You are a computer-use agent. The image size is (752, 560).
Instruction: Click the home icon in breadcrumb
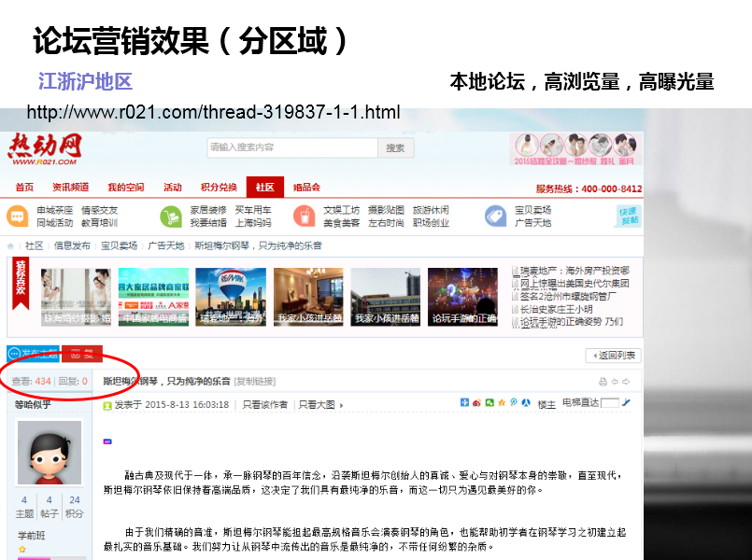click(10, 246)
